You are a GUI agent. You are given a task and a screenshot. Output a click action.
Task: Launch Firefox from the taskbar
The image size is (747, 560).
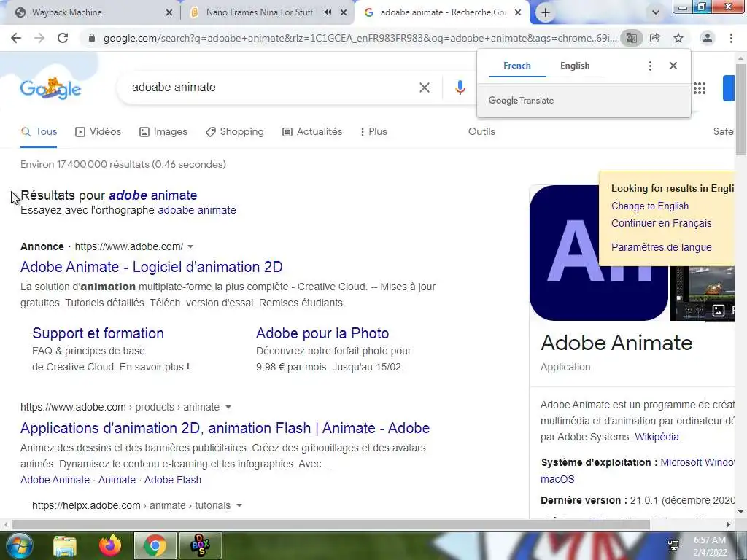point(110,545)
